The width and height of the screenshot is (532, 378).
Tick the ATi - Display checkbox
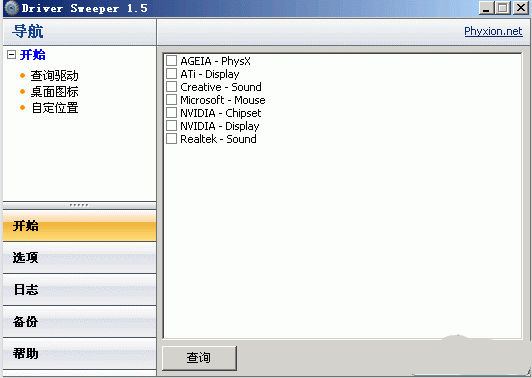click(x=171, y=74)
